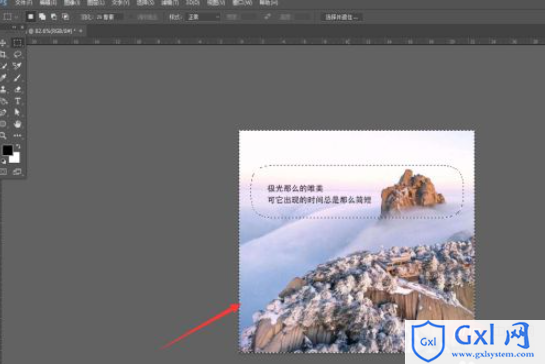The image size is (545, 364).
Task: Open the 帮助(H) menu
Action: (269, 3)
